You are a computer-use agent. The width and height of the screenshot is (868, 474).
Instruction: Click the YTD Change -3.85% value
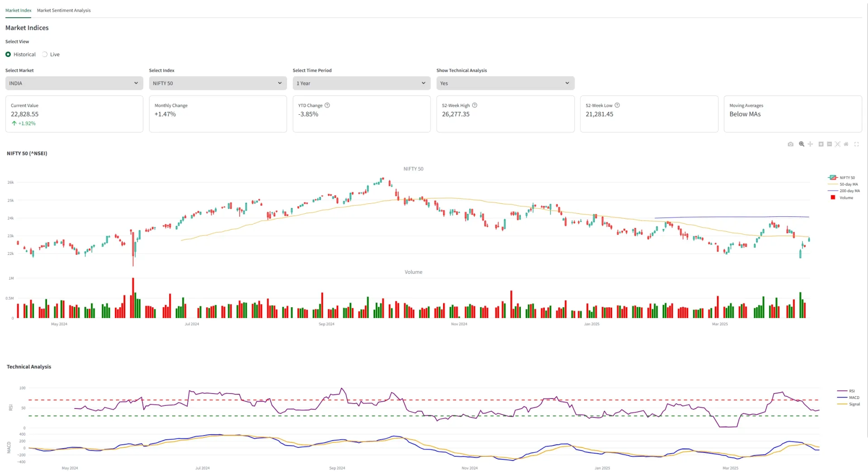click(x=308, y=114)
